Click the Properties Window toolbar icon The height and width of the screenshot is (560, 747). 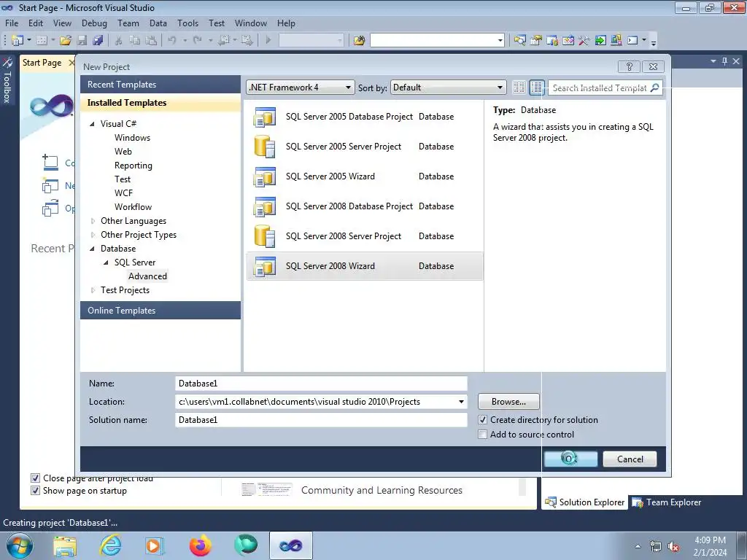[536, 41]
